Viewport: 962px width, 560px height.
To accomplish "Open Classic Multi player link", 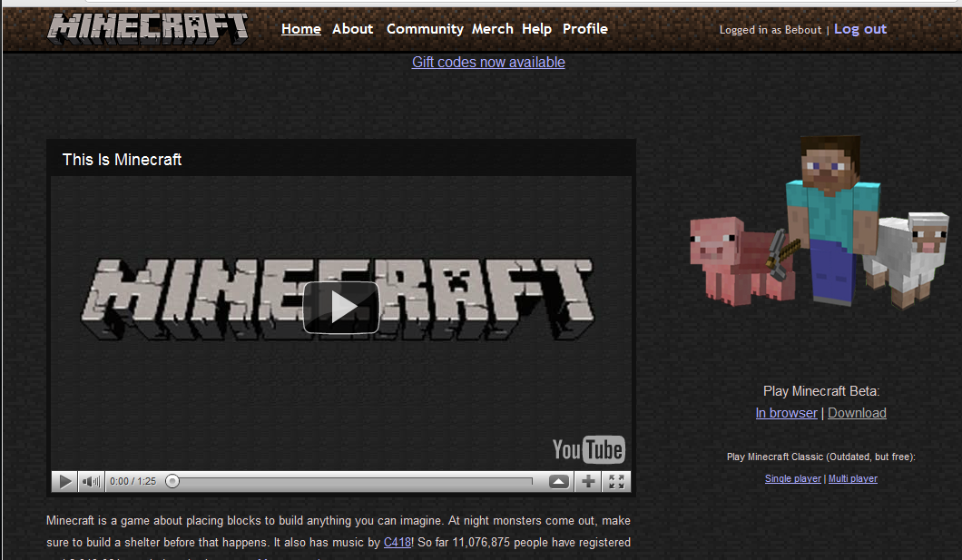I will (x=853, y=478).
